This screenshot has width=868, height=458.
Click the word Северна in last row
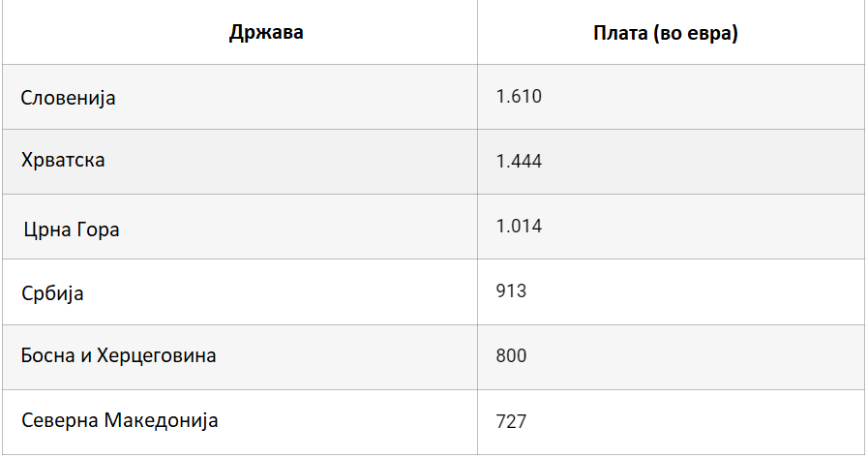point(60,420)
